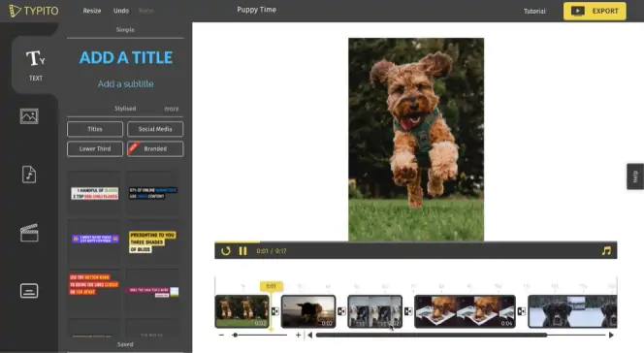
Task: Click the Export button
Action: point(595,11)
